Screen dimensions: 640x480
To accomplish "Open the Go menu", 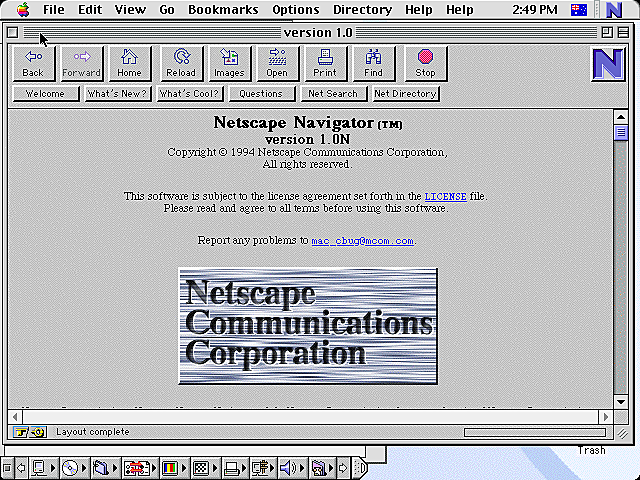I will coord(167,9).
